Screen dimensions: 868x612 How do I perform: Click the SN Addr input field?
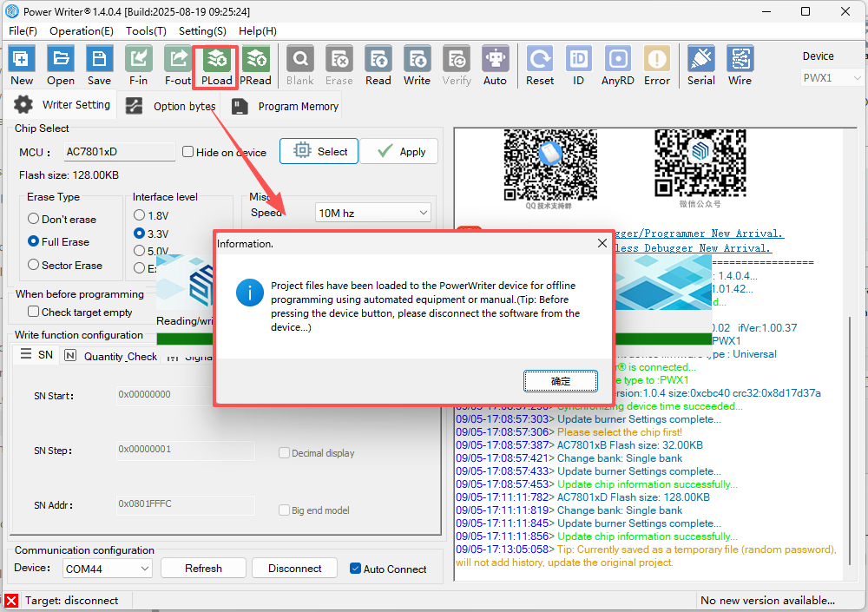[186, 504]
